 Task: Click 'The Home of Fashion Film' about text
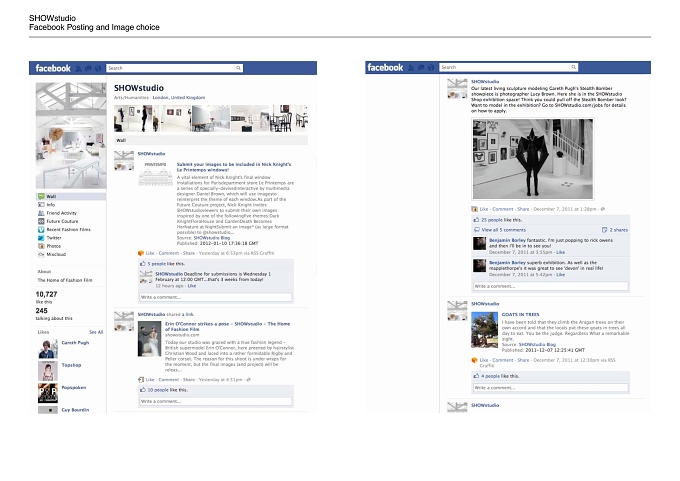tap(65, 280)
